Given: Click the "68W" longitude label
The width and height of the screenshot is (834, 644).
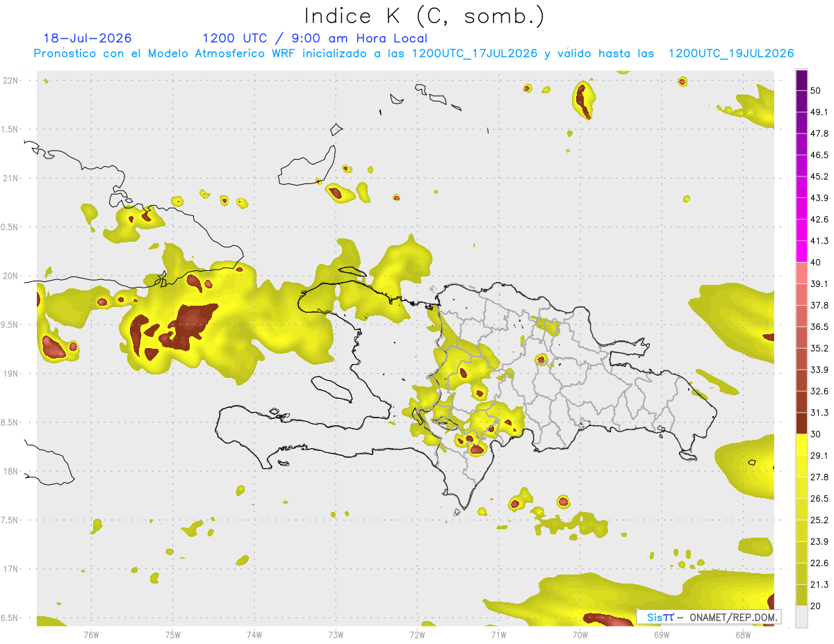Looking at the screenshot, I should [x=743, y=634].
